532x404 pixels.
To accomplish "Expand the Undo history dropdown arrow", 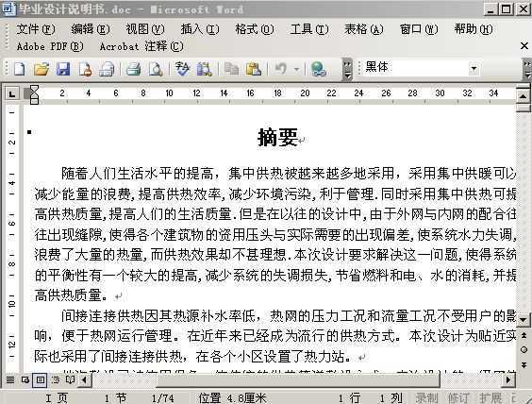I will click(296, 69).
